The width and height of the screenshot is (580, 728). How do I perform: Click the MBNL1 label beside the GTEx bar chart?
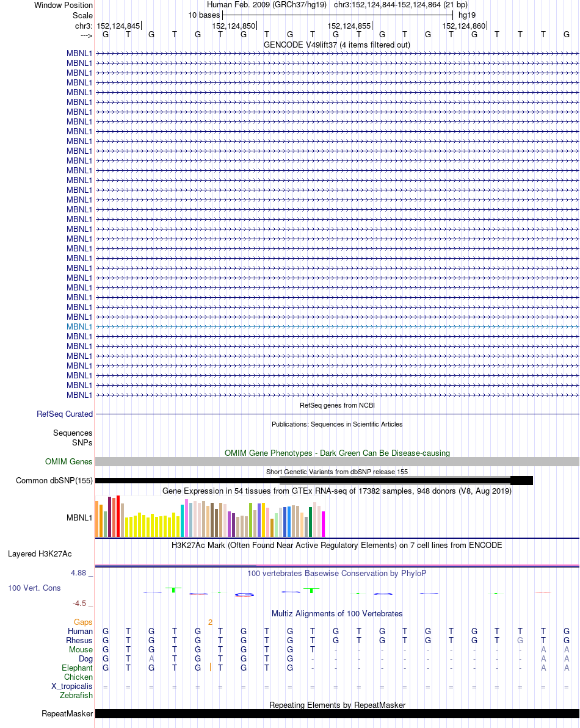click(79, 517)
